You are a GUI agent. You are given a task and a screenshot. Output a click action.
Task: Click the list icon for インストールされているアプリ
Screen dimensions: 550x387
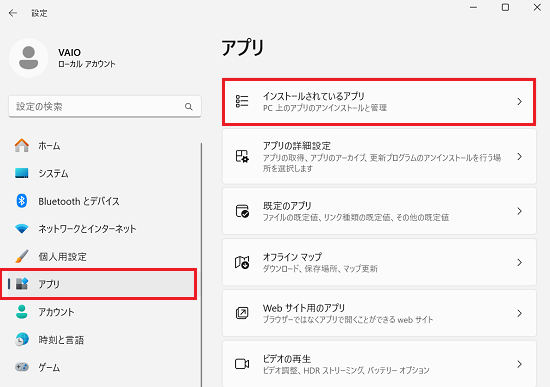click(x=242, y=101)
